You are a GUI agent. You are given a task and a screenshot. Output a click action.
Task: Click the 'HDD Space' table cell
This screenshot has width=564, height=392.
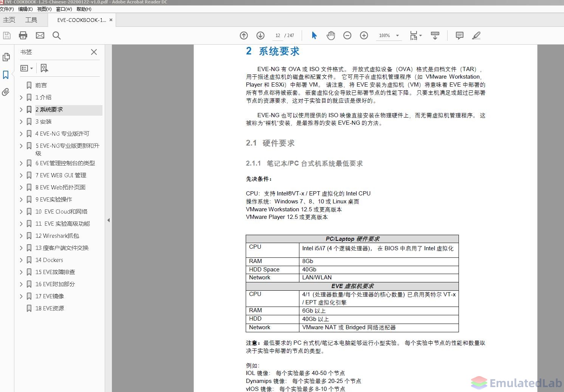tap(272, 269)
